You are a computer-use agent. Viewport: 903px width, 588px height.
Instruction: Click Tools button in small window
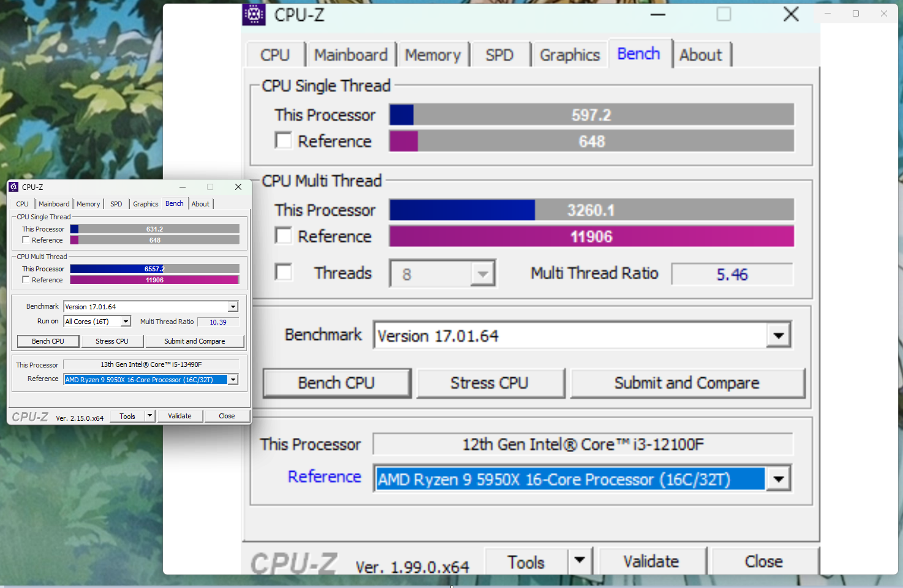127,416
